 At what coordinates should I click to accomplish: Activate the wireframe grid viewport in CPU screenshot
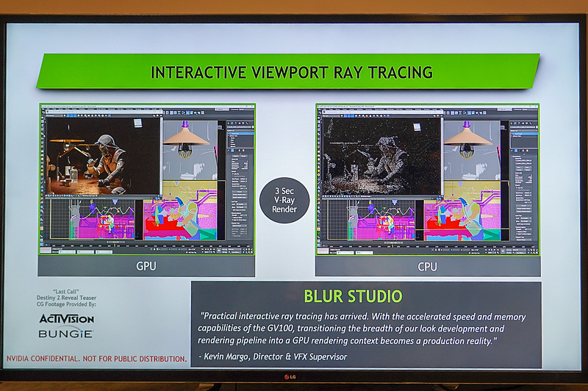(371, 219)
